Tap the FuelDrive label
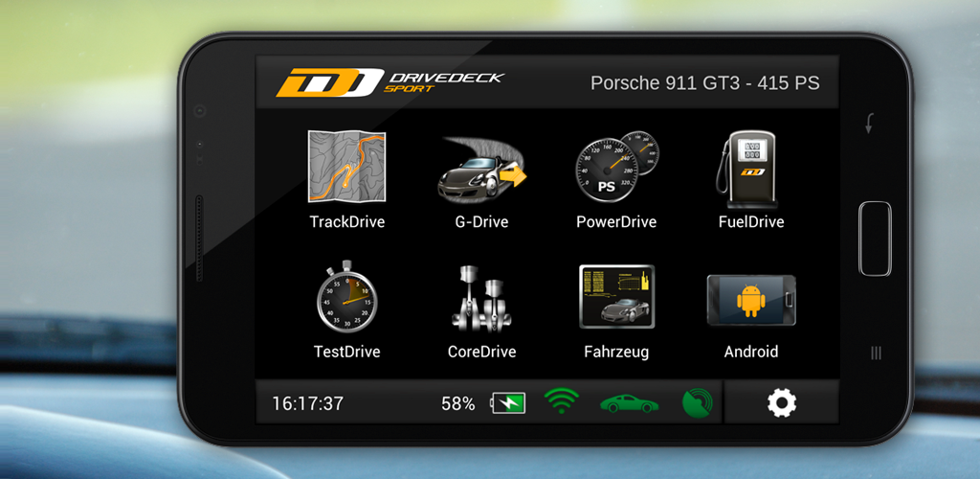The image size is (980, 479). (751, 222)
